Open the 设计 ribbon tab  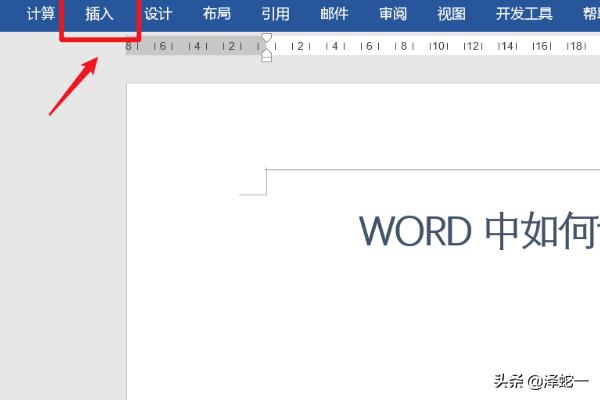click(x=158, y=14)
